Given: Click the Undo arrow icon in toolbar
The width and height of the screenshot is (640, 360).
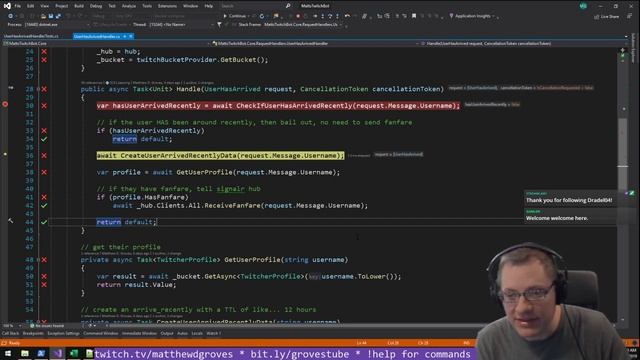Looking at the screenshot, I should [x=347, y=16].
